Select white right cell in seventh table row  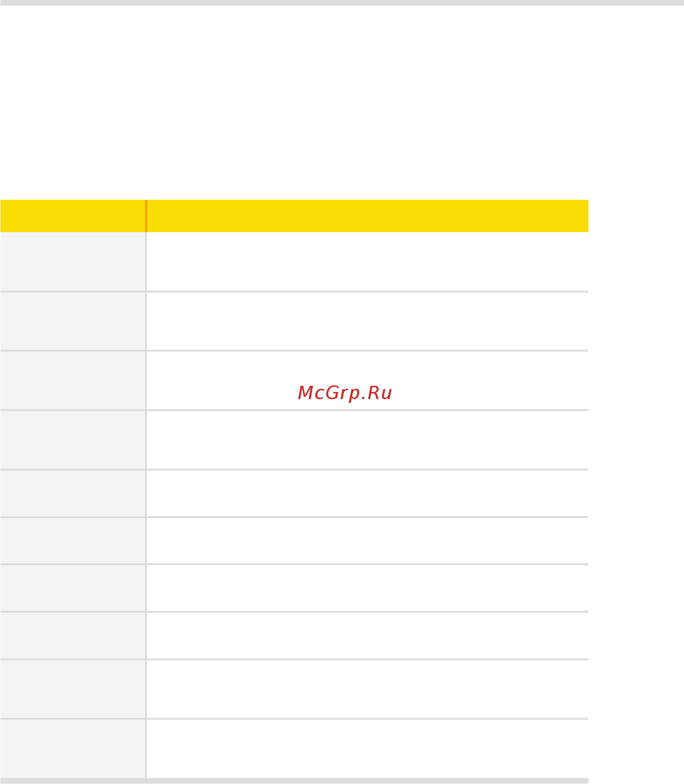[368, 588]
